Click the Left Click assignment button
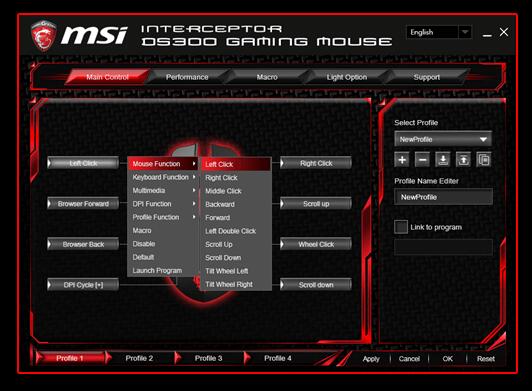Screen dimensions: 532x391 pyautogui.click(x=83, y=163)
